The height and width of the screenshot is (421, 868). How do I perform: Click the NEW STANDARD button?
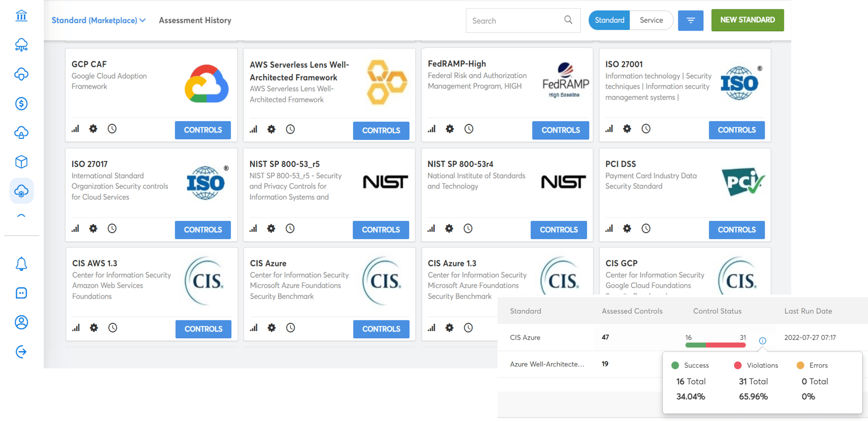tap(747, 20)
